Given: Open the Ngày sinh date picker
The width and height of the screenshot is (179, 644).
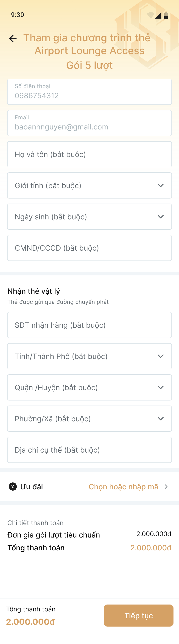Looking at the screenshot, I should [89, 217].
